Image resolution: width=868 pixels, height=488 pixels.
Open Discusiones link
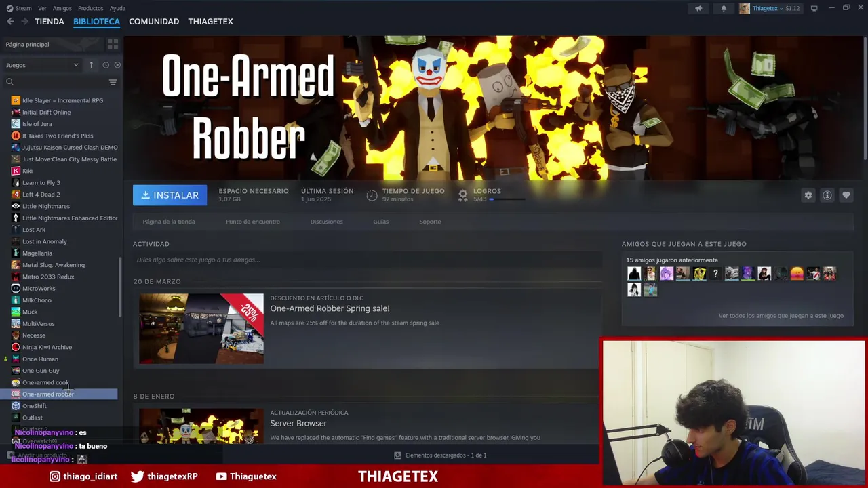pos(327,222)
